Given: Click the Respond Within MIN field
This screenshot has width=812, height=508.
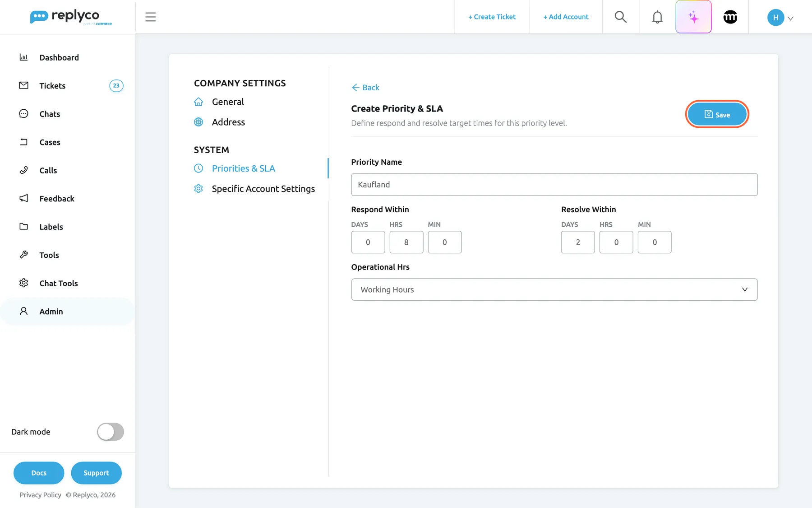Looking at the screenshot, I should point(445,242).
